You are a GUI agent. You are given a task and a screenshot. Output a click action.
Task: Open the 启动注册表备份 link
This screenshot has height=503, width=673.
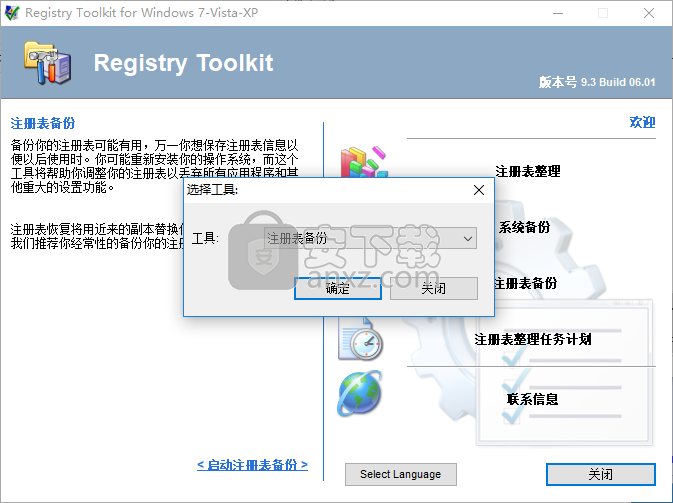pos(252,465)
